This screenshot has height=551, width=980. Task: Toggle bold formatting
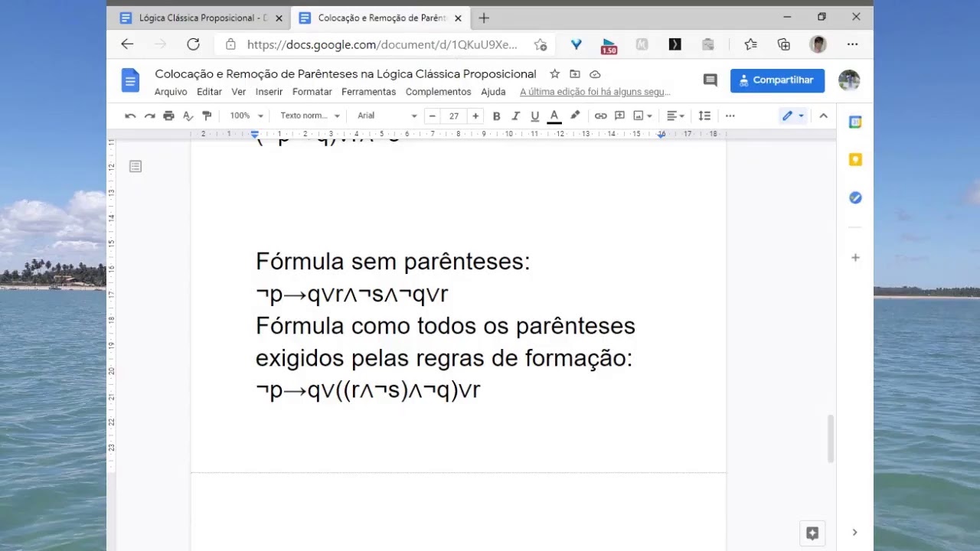point(496,116)
